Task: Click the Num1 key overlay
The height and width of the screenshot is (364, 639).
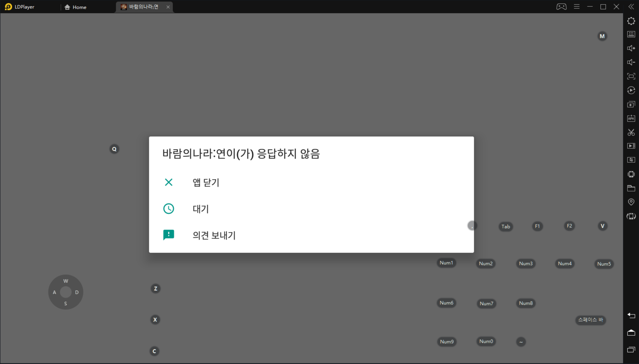Action: (x=446, y=263)
